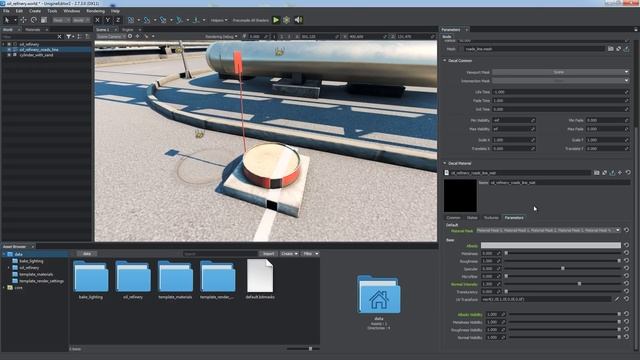This screenshot has width=640, height=360.
Task: Open the Create menu
Action: pos(35,11)
